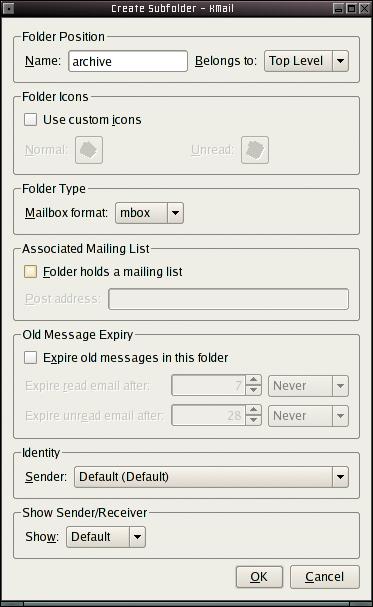Click the unread email expiry field showing 28
This screenshot has height=607, width=373.
[209, 416]
